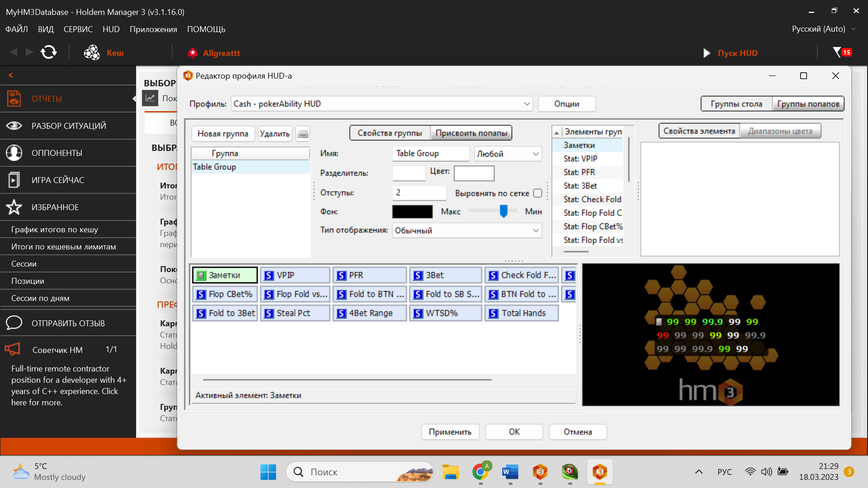Click the back navigation arrow in the toolbar
The width and height of the screenshot is (868, 488).
pos(13,52)
